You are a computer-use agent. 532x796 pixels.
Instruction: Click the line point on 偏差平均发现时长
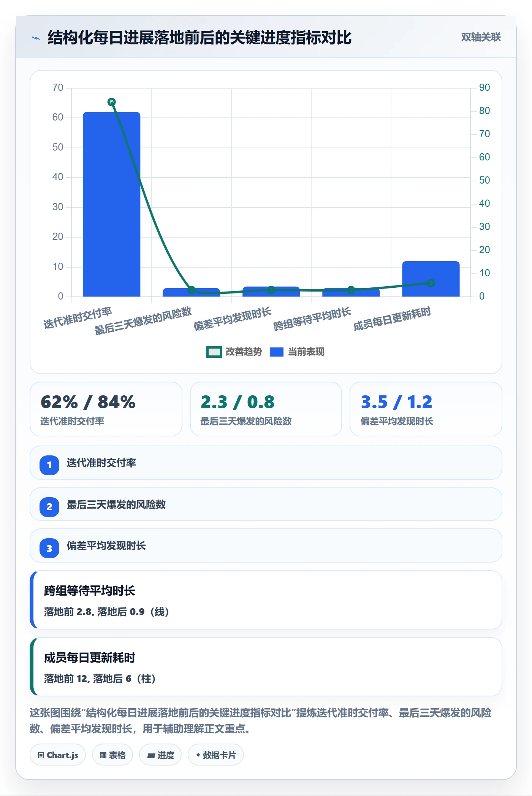pyautogui.click(x=271, y=290)
